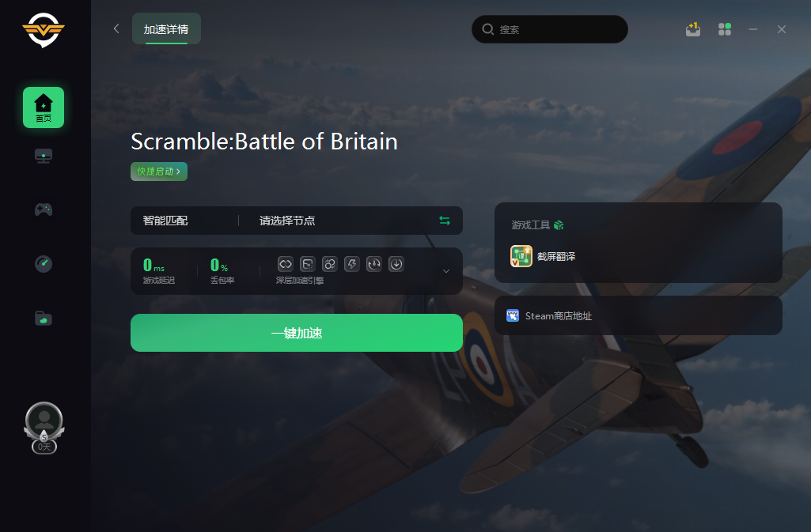Toggle the download-arrow engine option
The height and width of the screenshot is (532, 811).
(396, 264)
